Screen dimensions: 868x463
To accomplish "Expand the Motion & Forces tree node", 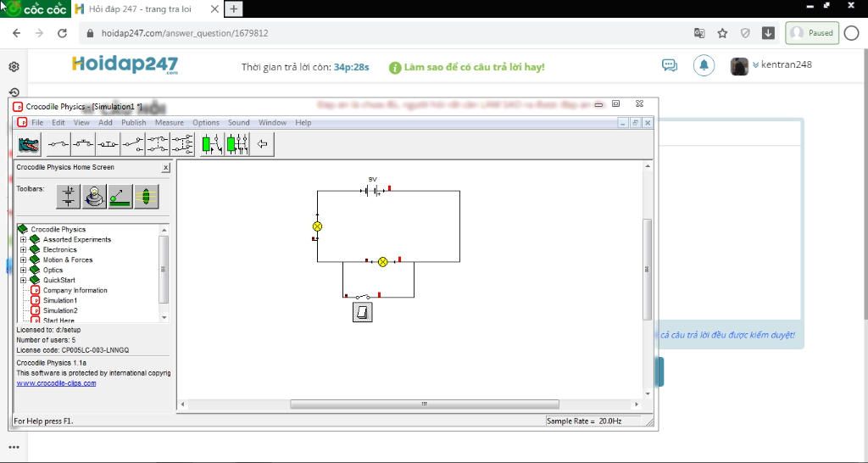I will point(23,259).
